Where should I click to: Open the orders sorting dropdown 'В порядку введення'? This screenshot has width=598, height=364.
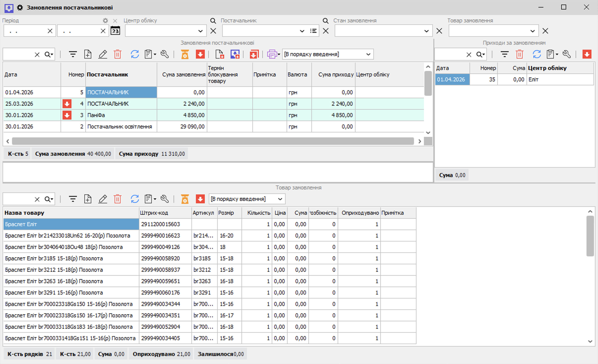[328, 54]
